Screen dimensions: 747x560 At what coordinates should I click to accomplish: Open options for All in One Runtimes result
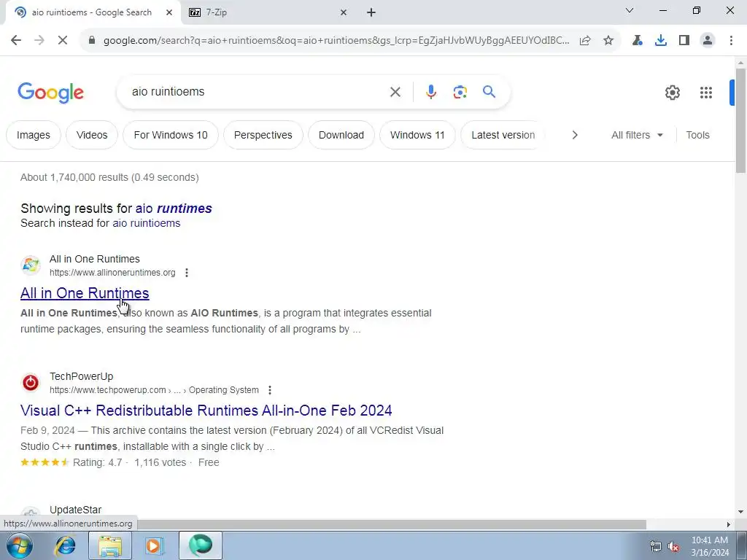[x=187, y=273]
